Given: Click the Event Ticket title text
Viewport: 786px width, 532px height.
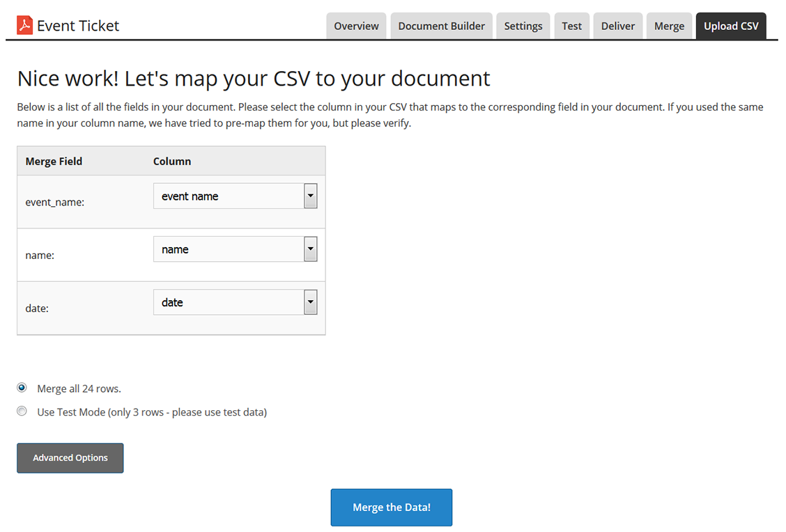Looking at the screenshot, I should click(78, 26).
